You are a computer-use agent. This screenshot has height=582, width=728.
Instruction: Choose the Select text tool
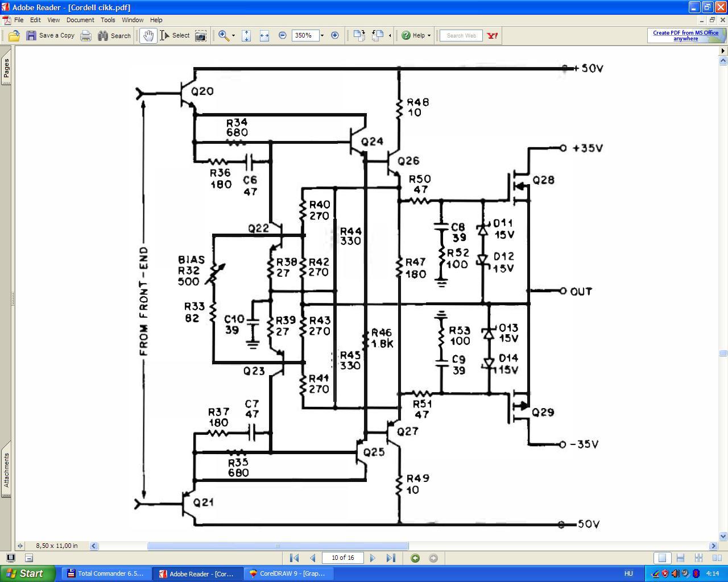tap(175, 35)
